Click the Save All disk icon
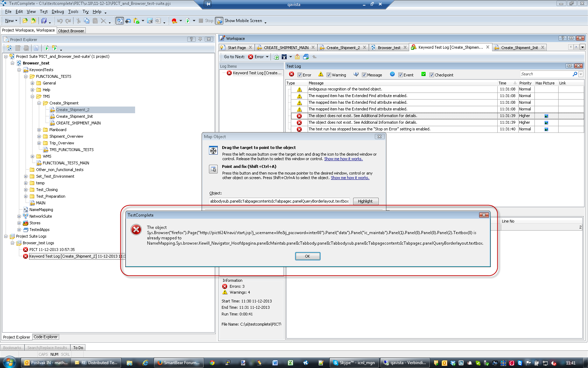Viewport: 588px width, 368px height. click(44, 21)
